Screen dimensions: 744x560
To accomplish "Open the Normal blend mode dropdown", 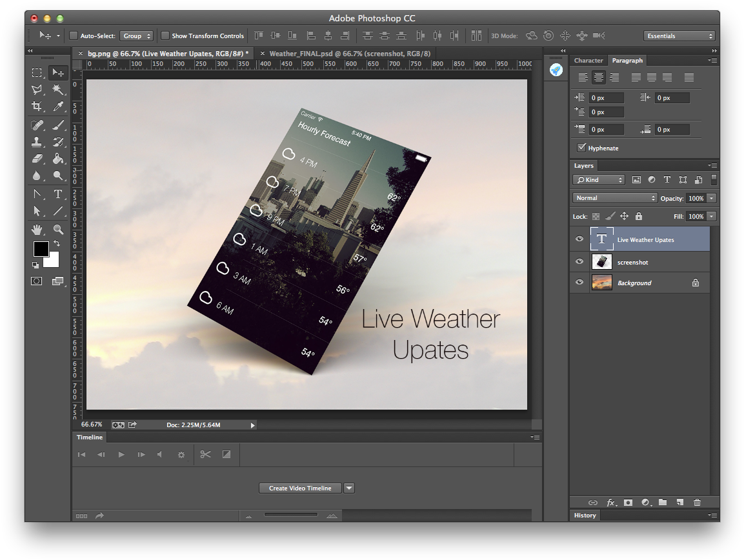I will pos(615,198).
